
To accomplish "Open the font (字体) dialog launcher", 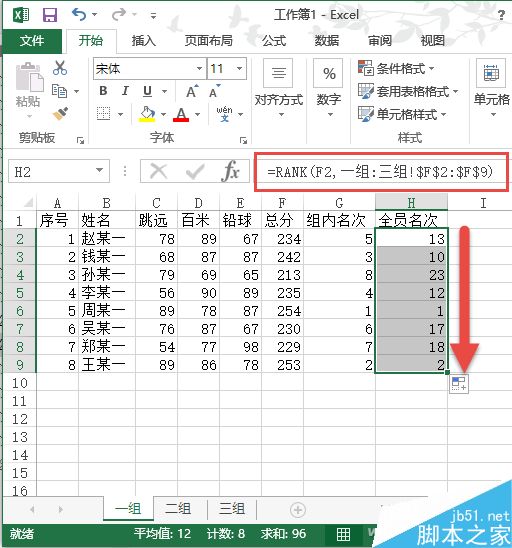I will (x=243, y=140).
